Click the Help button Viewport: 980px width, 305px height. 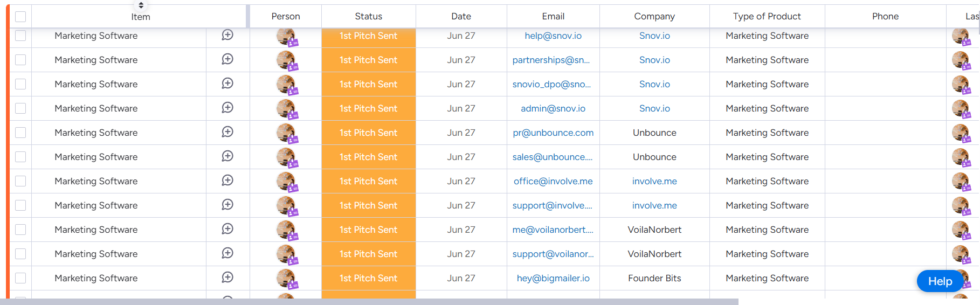click(x=940, y=281)
